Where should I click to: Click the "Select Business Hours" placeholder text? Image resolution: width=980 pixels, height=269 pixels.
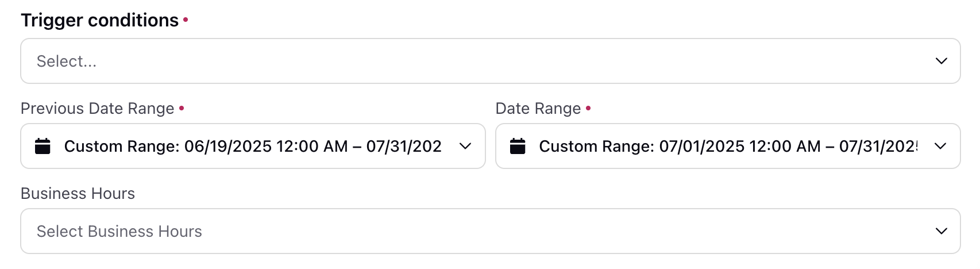click(x=119, y=231)
